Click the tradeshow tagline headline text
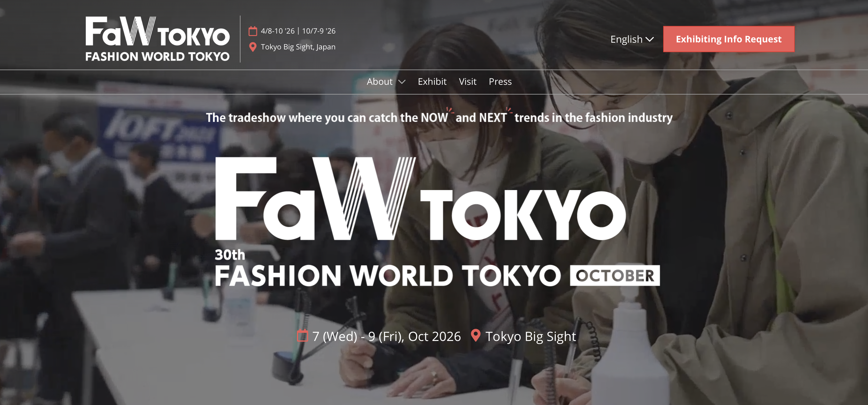Screen dimensions: 868x405 click(x=439, y=117)
